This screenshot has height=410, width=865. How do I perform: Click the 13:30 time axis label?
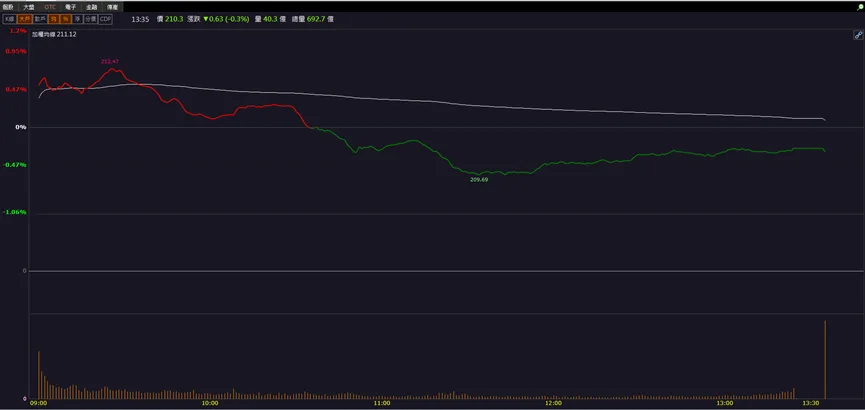[x=811, y=403]
